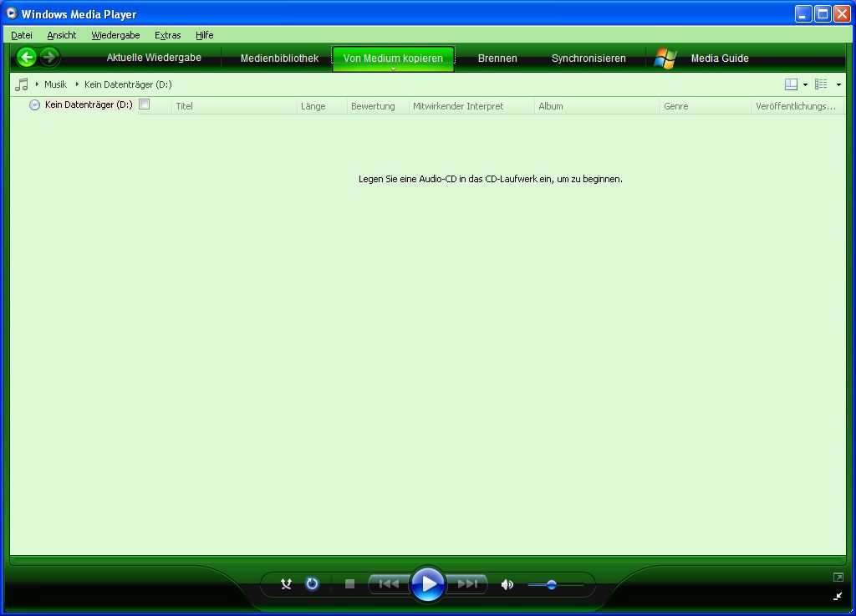The height and width of the screenshot is (616, 856).
Task: Turn on shuffle playback
Action: point(286,584)
